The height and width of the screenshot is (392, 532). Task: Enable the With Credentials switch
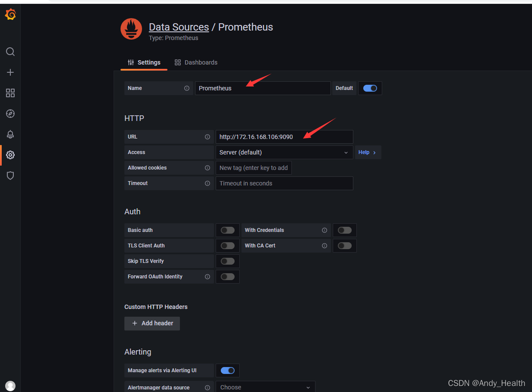pyautogui.click(x=345, y=230)
